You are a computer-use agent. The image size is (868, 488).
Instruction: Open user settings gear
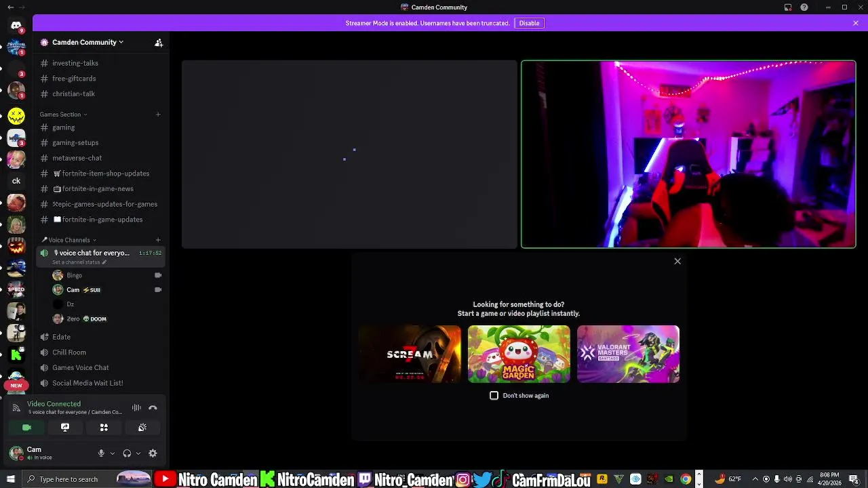click(153, 453)
